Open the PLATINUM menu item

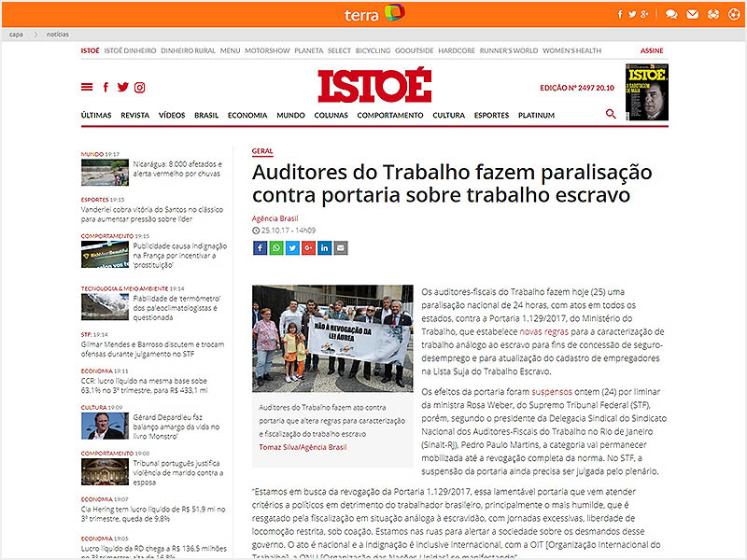click(536, 115)
